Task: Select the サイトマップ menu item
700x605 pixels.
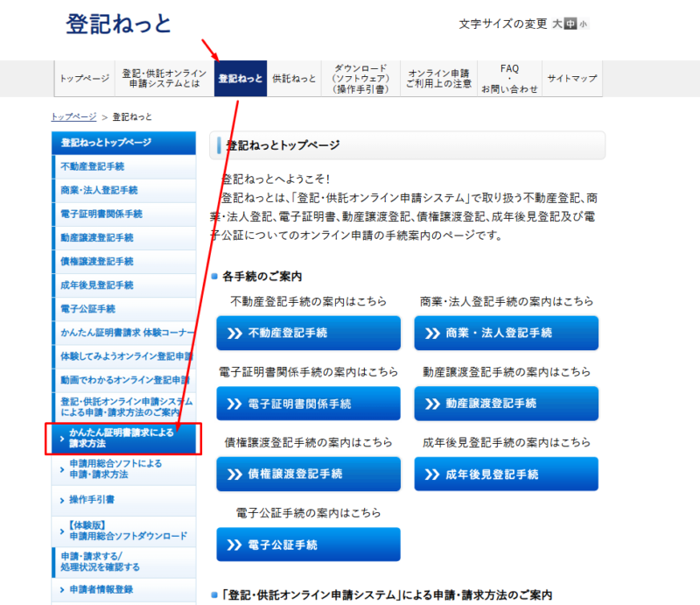Action: pyautogui.click(x=572, y=79)
